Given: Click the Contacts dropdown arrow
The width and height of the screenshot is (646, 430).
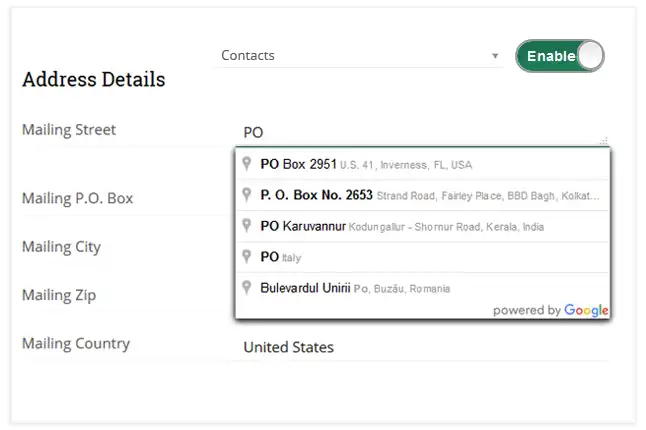Looking at the screenshot, I should pyautogui.click(x=495, y=56).
